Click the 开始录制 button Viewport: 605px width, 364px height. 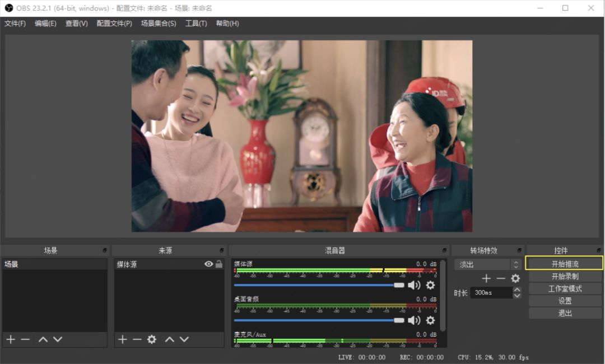pos(565,277)
